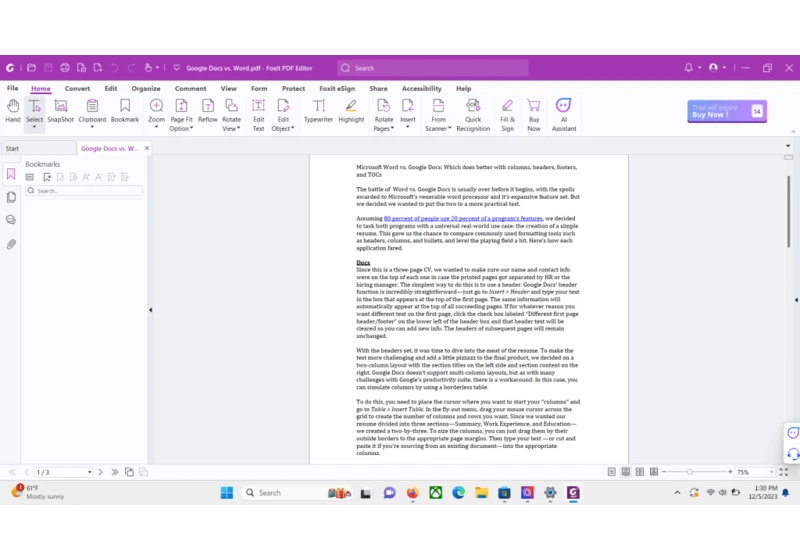Add a Bookmark from the ribbon
The width and height of the screenshot is (800, 560).
(x=125, y=111)
